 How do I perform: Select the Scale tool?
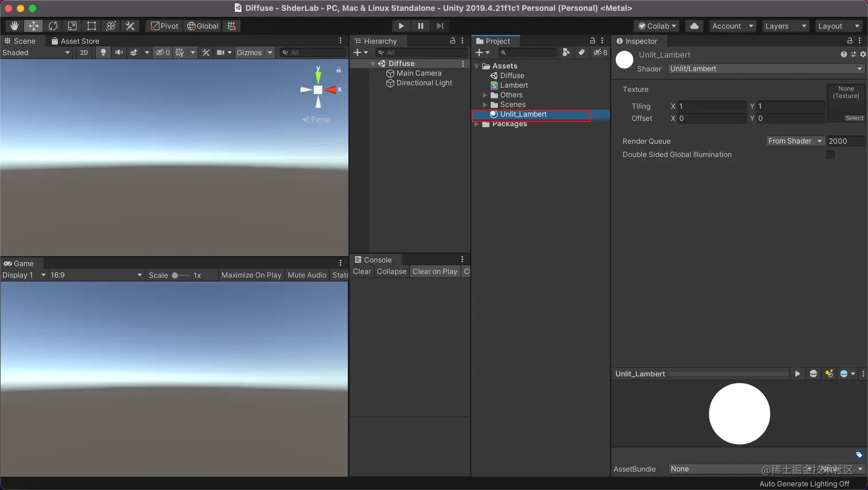(72, 26)
